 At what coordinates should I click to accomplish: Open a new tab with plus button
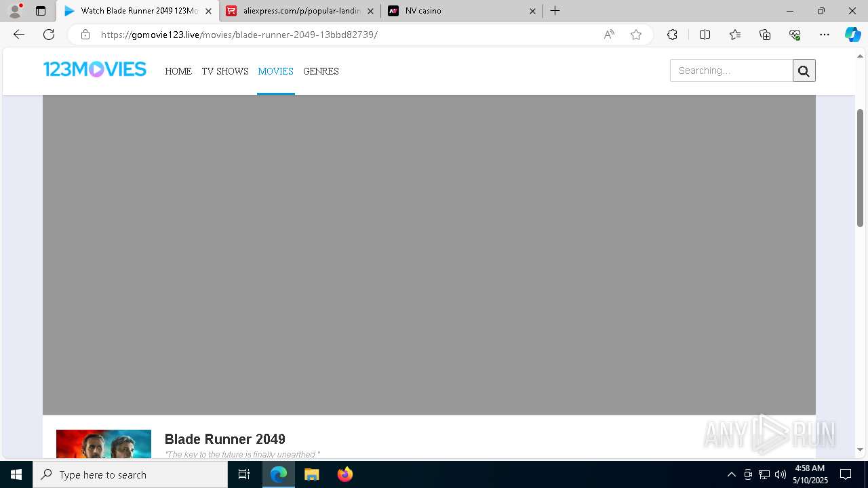click(x=555, y=11)
